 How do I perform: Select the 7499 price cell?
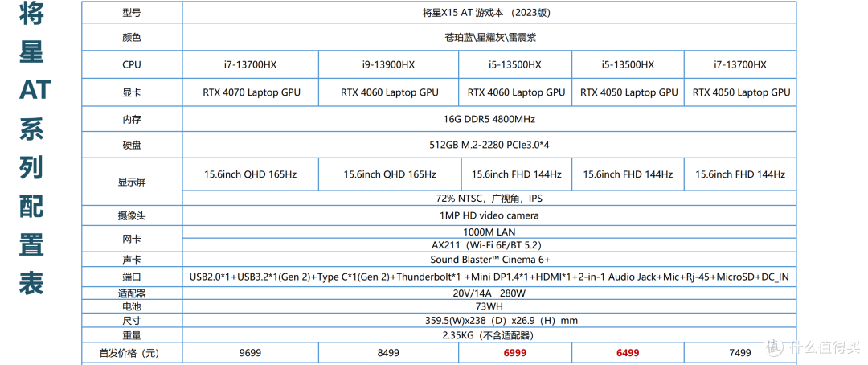(x=741, y=353)
